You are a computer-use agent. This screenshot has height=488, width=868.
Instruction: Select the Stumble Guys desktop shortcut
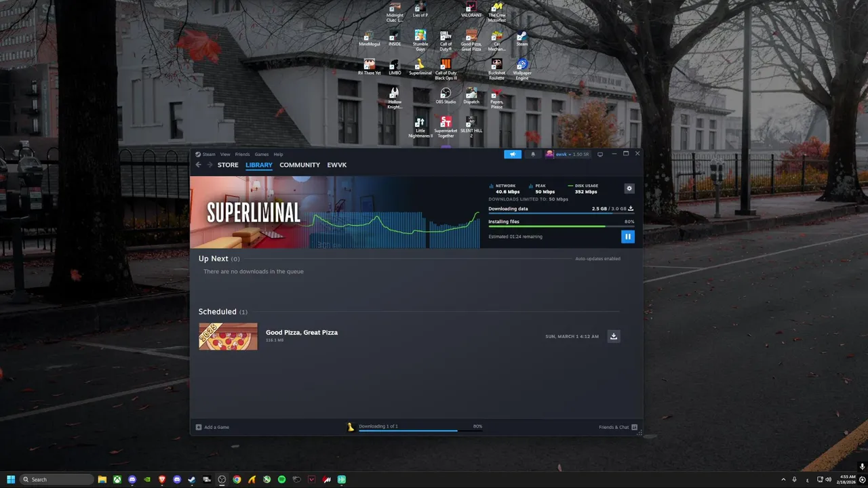420,40
